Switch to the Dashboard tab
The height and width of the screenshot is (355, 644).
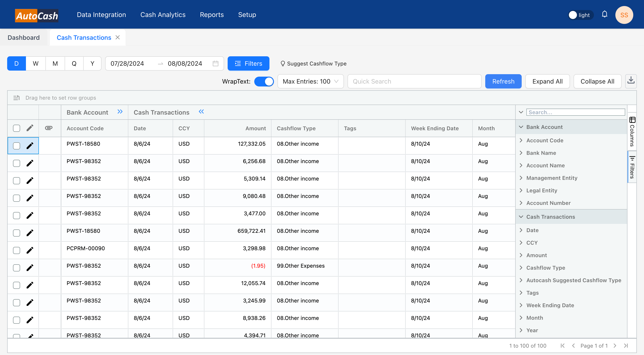[23, 37]
